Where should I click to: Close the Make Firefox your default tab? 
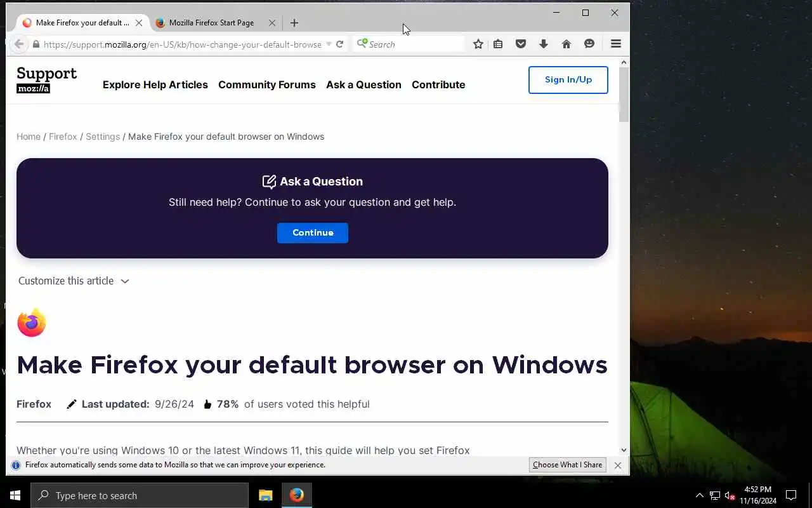pos(139,23)
